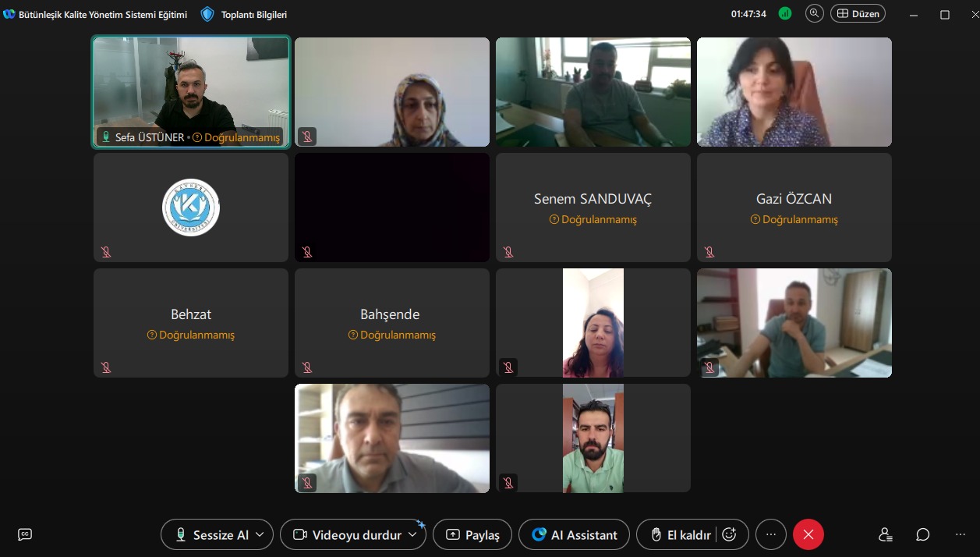Open the Düzen layout menu

[858, 13]
